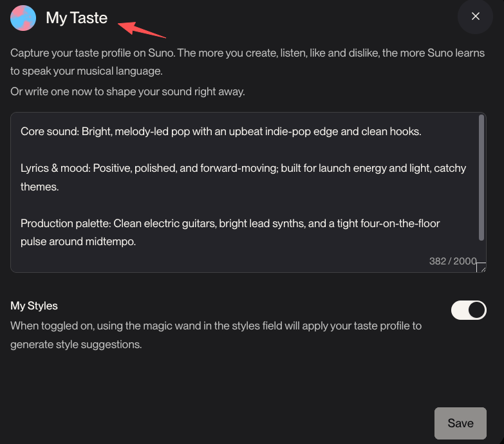Click the "Or write one now" sentence

tap(127, 91)
